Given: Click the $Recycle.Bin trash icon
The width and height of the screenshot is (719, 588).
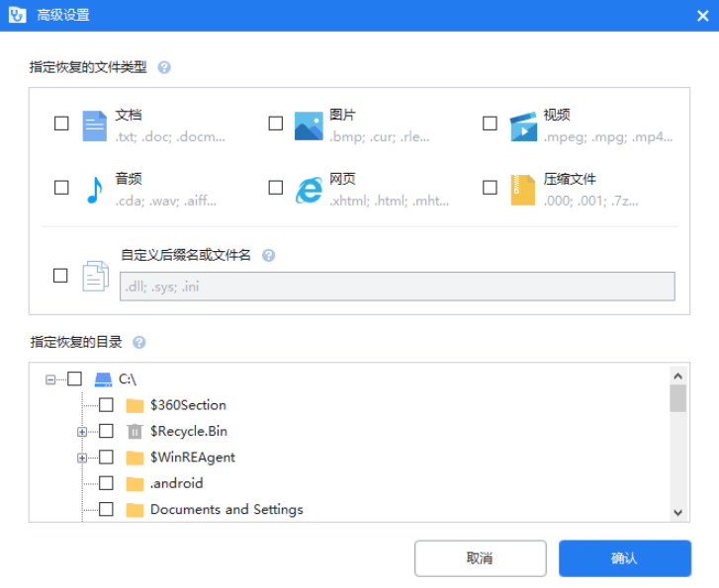Looking at the screenshot, I should 135,431.
